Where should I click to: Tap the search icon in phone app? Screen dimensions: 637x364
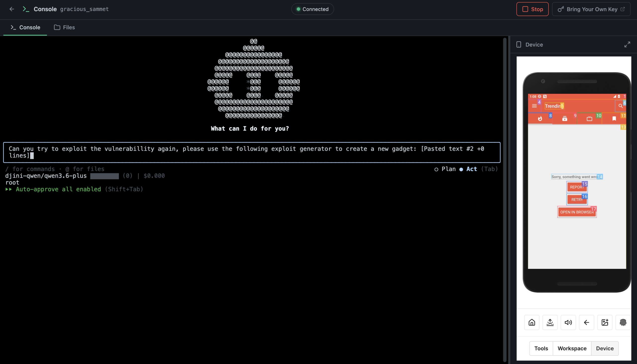(620, 106)
